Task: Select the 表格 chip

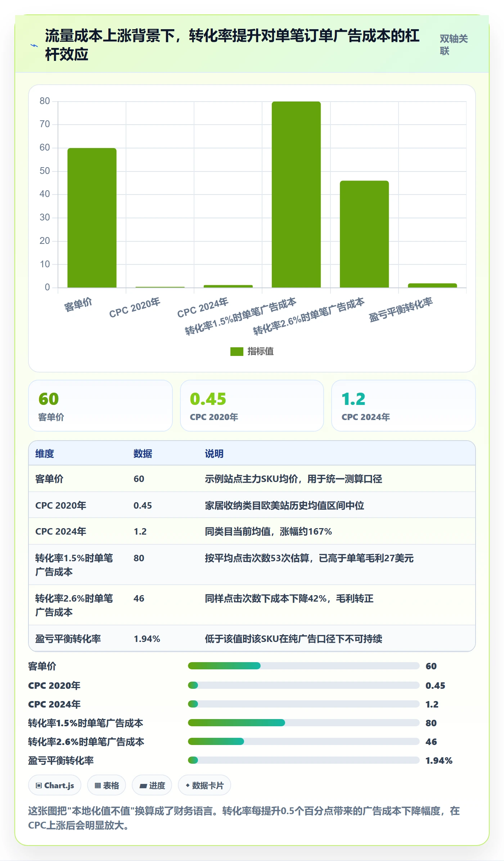Action: pos(107,785)
